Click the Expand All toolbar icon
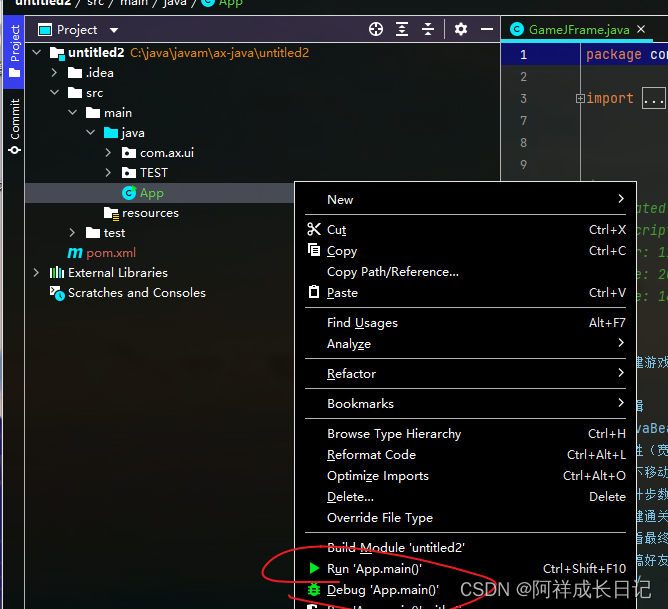 tap(402, 29)
